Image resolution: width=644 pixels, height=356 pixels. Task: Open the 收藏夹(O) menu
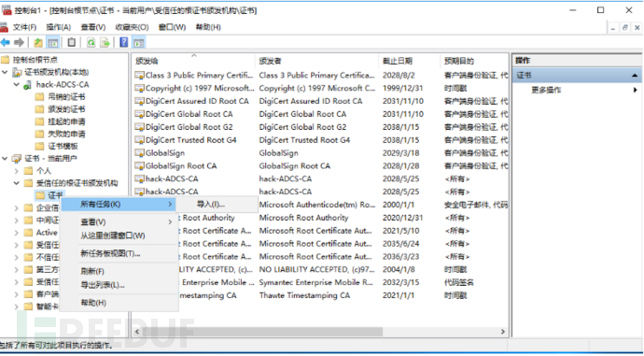132,27
